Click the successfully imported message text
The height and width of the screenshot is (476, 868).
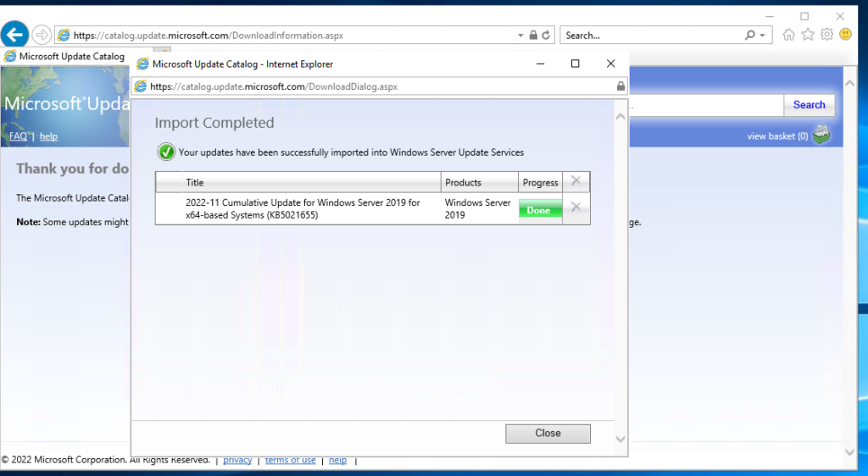351,152
